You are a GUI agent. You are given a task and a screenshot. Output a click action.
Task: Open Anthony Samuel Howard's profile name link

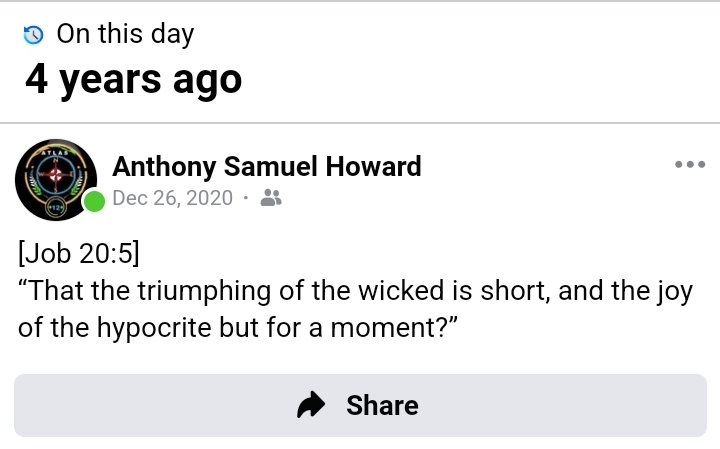(x=266, y=166)
